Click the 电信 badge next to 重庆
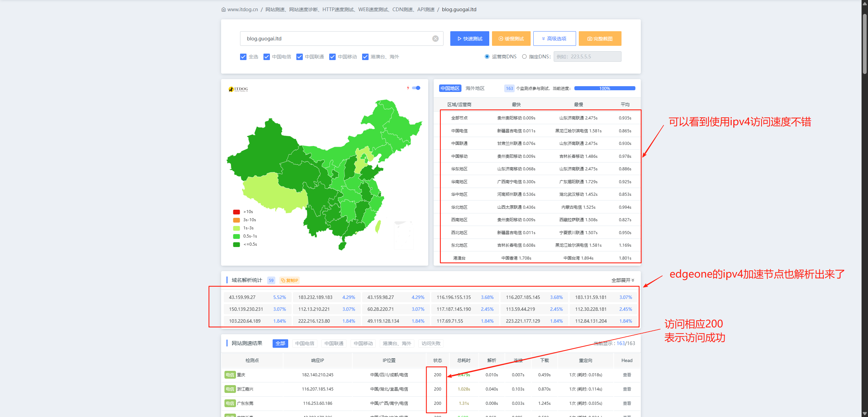The height and width of the screenshot is (417, 868). point(230,375)
